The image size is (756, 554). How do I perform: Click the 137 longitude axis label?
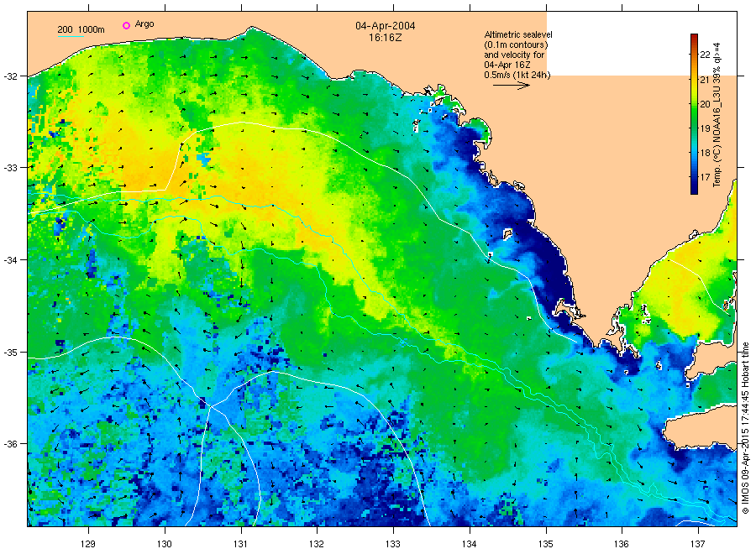[x=698, y=545]
